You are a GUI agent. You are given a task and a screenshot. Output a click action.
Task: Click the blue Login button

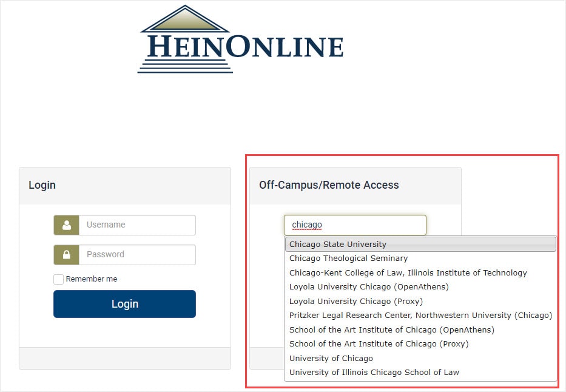click(124, 304)
